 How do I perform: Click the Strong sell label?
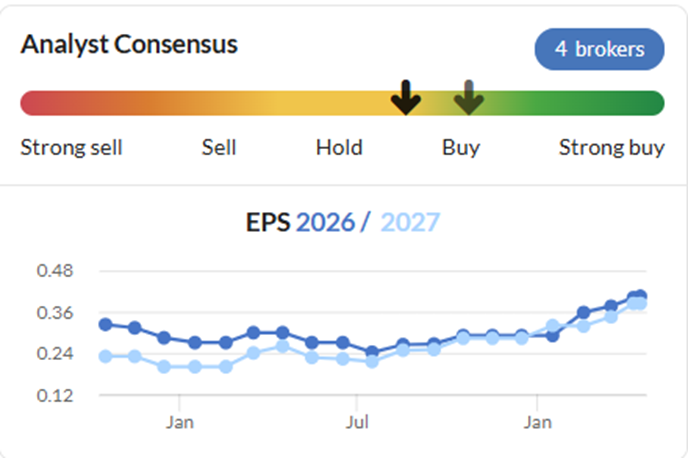point(71,148)
